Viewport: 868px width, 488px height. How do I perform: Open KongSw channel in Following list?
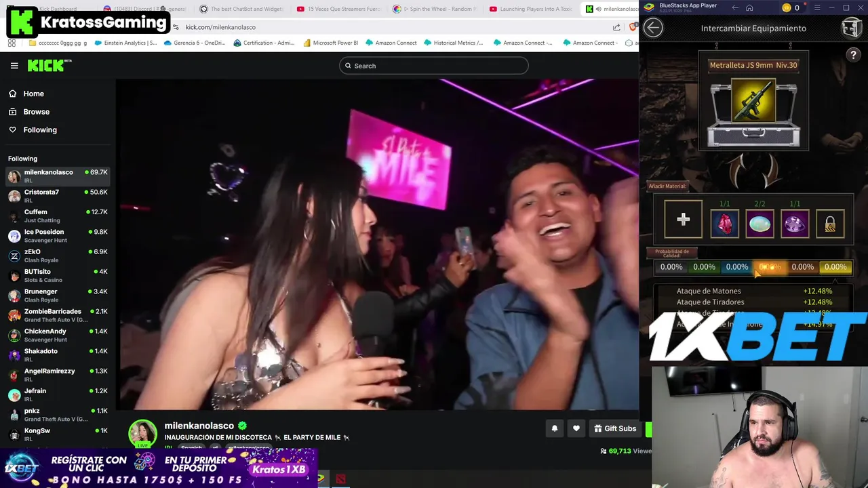[58, 434]
